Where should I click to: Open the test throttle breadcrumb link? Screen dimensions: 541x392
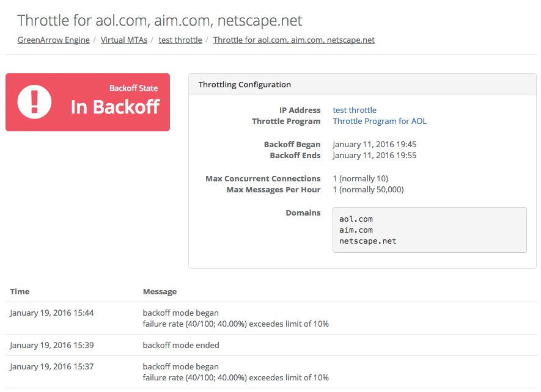tap(180, 40)
